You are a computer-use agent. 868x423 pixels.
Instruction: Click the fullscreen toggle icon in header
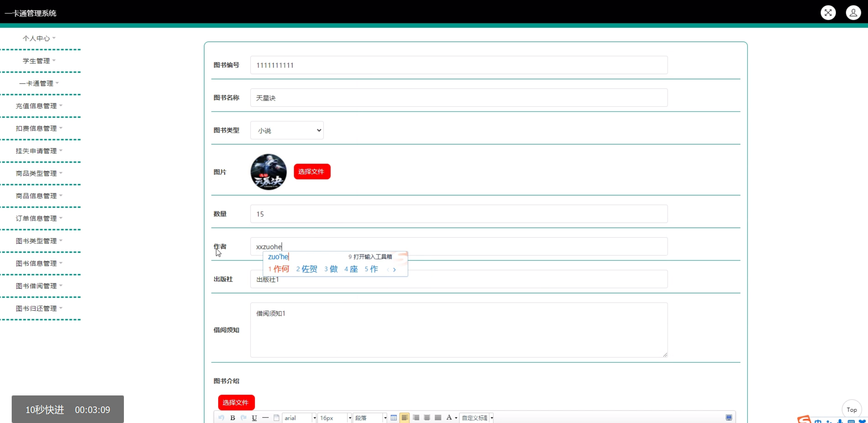tap(828, 13)
